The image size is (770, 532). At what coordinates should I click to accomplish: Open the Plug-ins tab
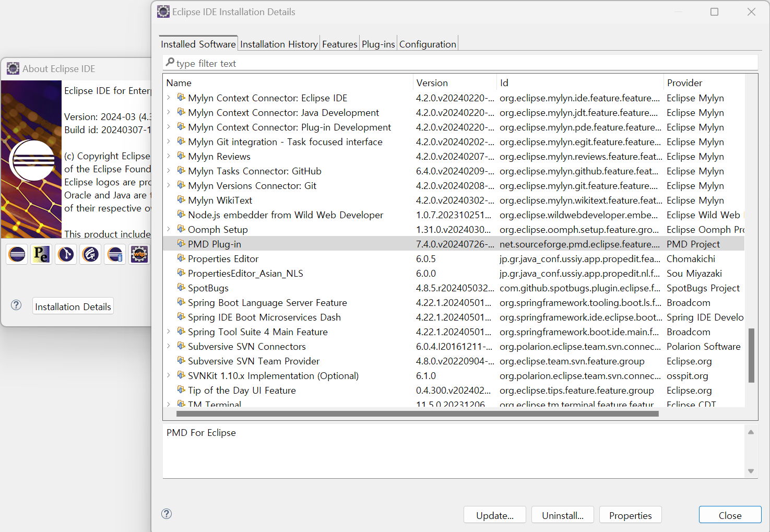(378, 44)
